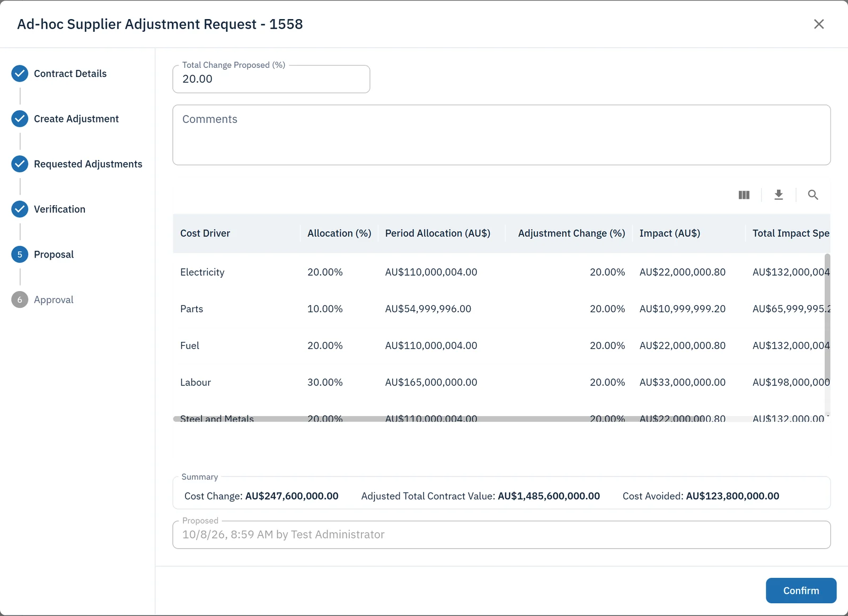Close the adjustment request dialog

tap(819, 24)
